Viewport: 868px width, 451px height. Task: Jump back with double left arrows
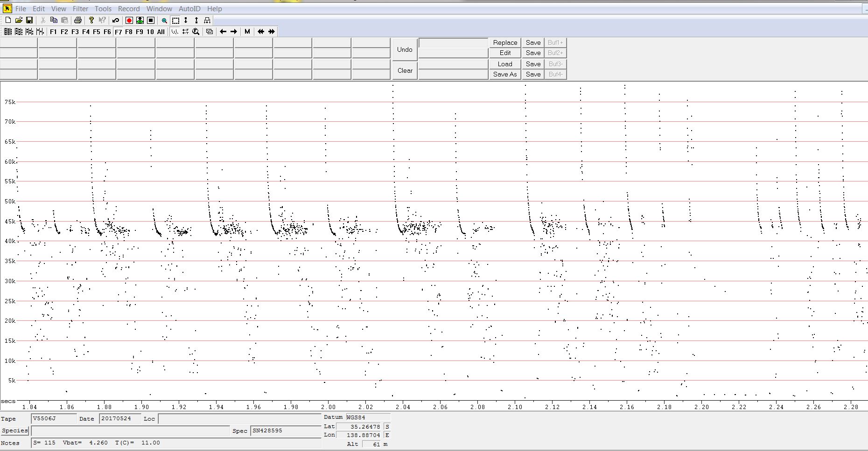click(x=261, y=32)
